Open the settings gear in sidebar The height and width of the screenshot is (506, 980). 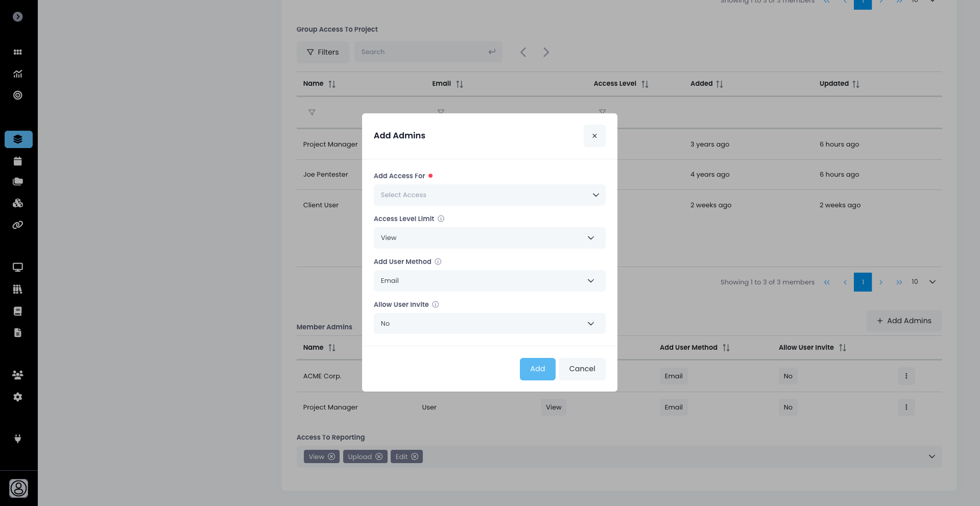18,397
